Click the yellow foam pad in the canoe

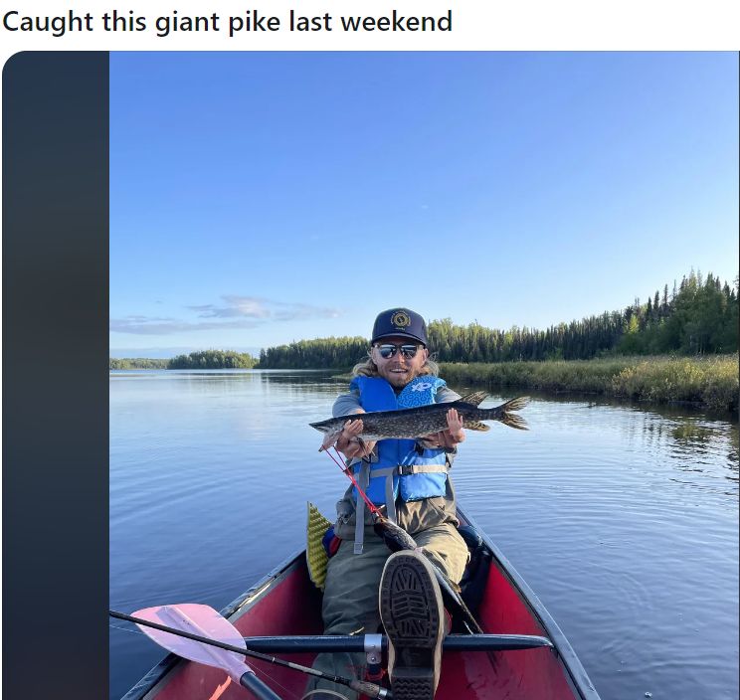pos(318,544)
